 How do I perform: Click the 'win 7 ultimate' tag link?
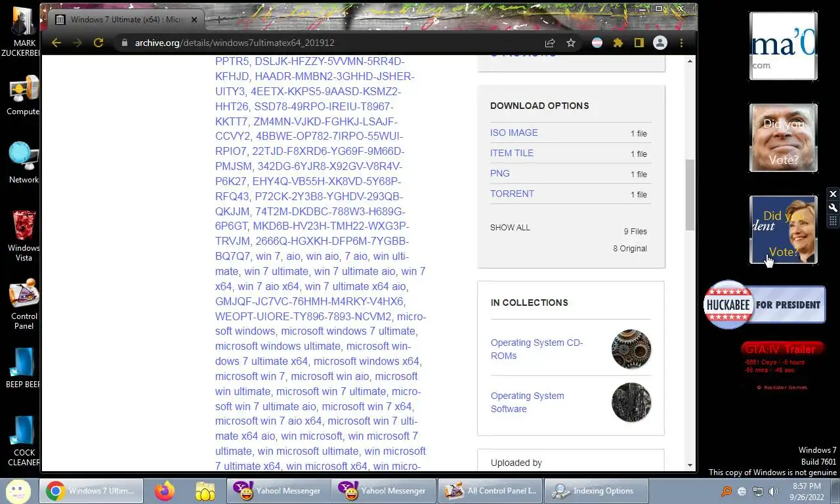276,271
